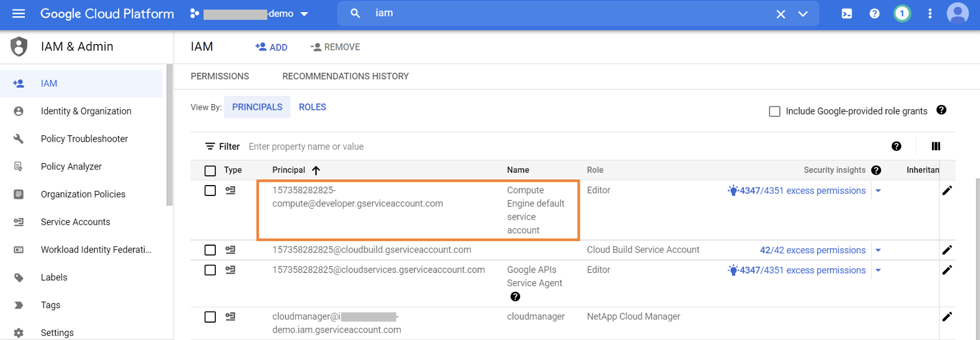Edit the Compute Engine default service account principal
This screenshot has width=980, height=340.
(946, 190)
